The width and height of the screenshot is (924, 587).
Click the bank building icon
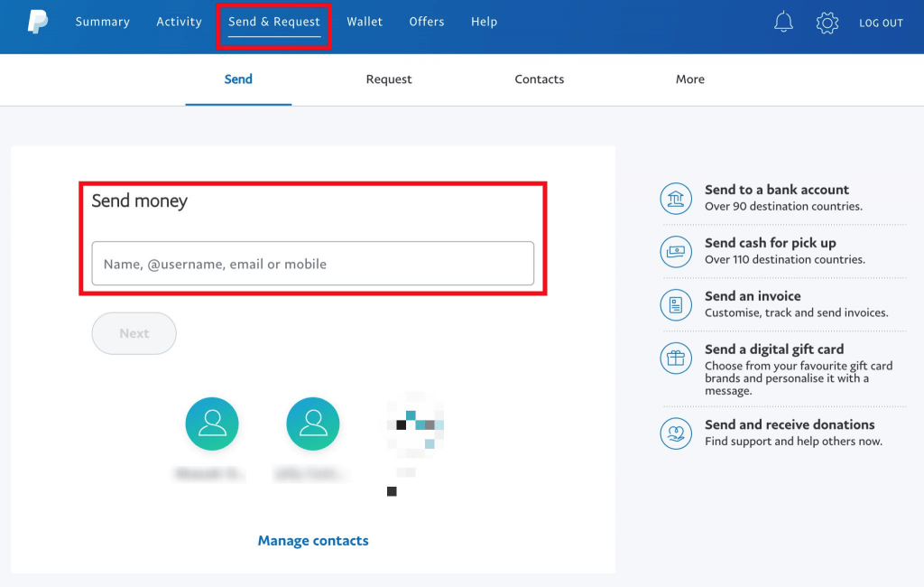pyautogui.click(x=675, y=198)
